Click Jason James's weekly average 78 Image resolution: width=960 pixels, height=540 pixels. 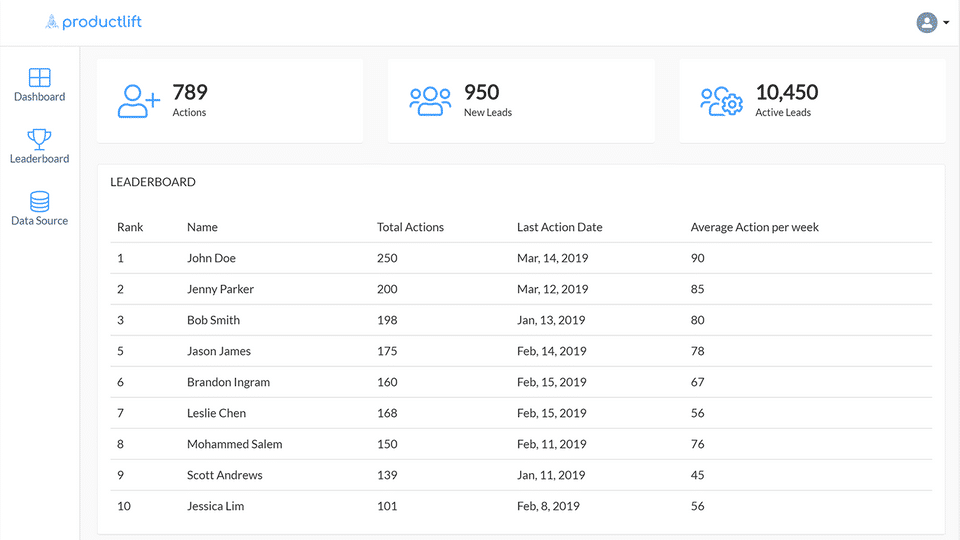(x=697, y=351)
